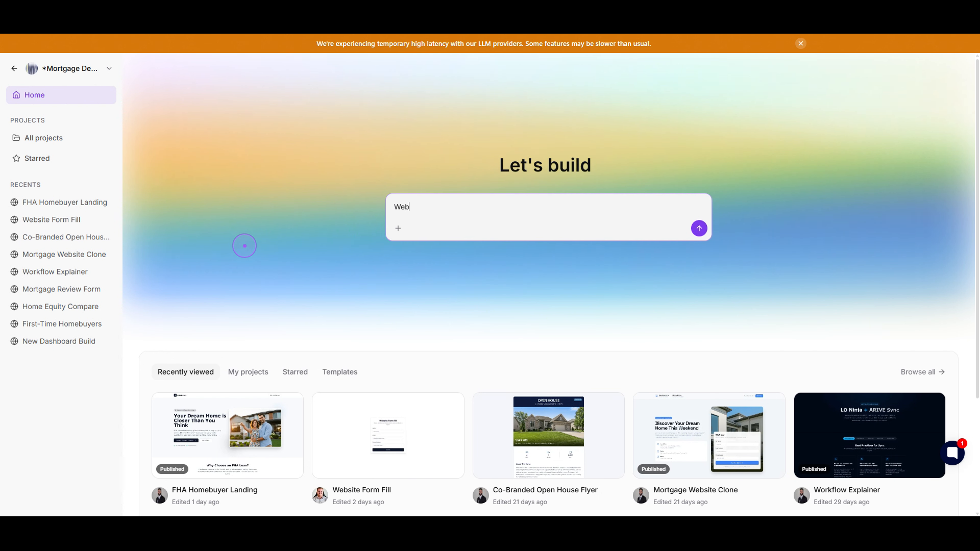Screen dimensions: 980x551
Task: Open Mortgage Website Clone in recents
Action: coord(61,254)
